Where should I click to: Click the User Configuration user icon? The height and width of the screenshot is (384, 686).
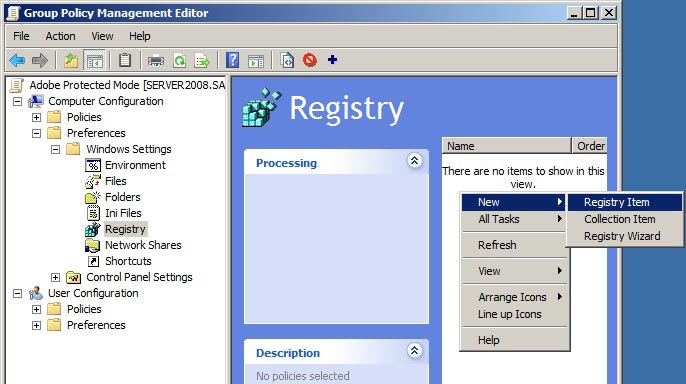tap(36, 293)
